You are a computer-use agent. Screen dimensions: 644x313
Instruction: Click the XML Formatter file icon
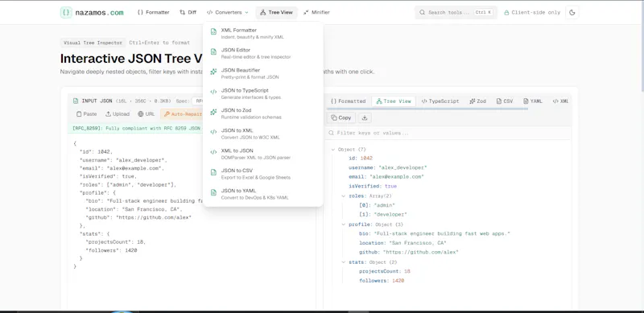pos(213,31)
